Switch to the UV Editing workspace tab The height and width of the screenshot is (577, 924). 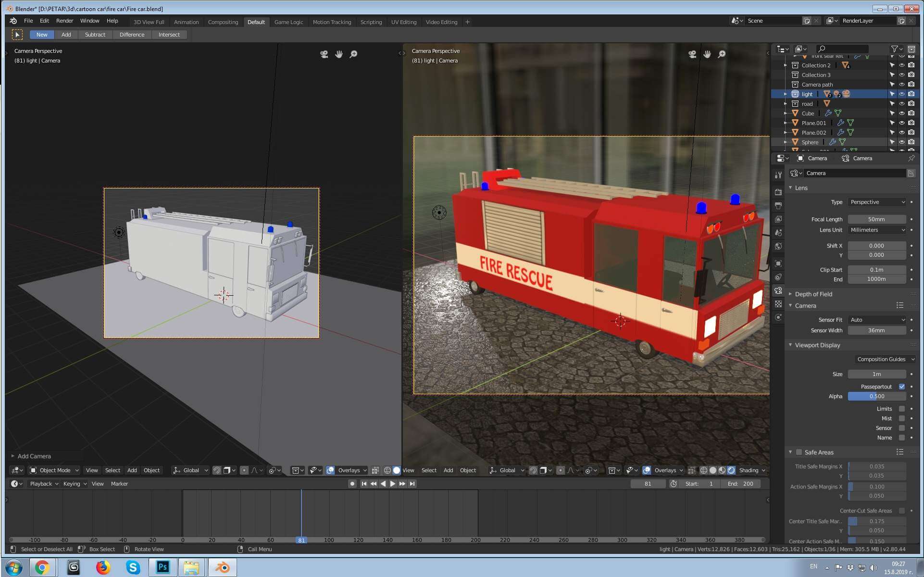pyautogui.click(x=403, y=22)
